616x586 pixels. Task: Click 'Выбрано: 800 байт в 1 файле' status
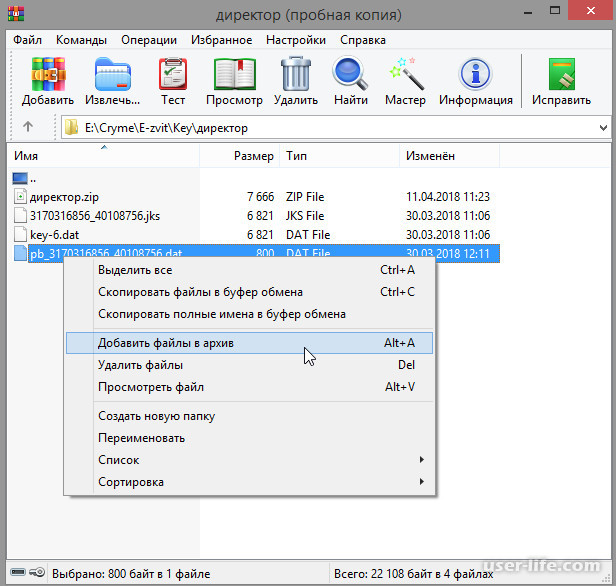pyautogui.click(x=131, y=574)
